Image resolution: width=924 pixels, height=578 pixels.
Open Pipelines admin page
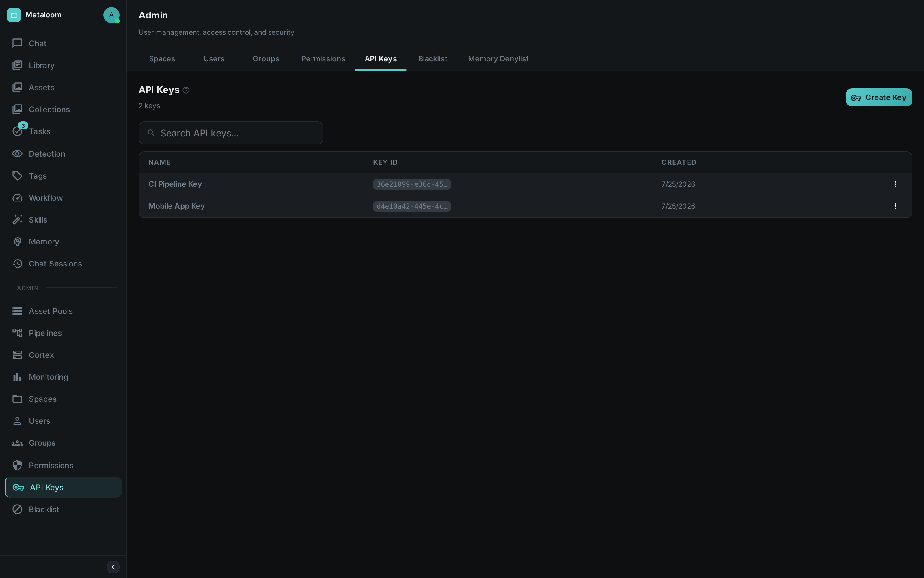(x=63, y=333)
